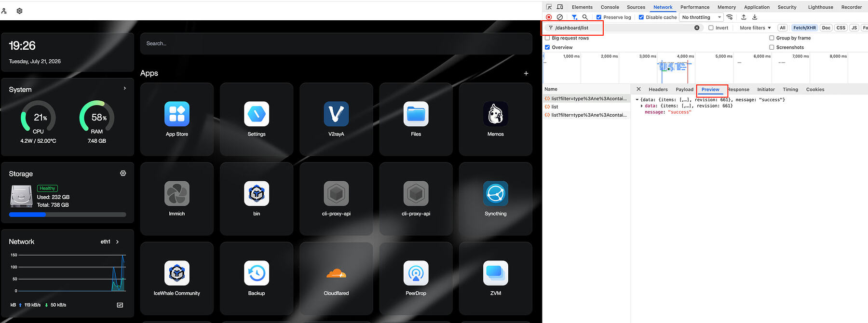The height and width of the screenshot is (323, 868).
Task: Click the dashboard Search field
Action: click(x=336, y=43)
